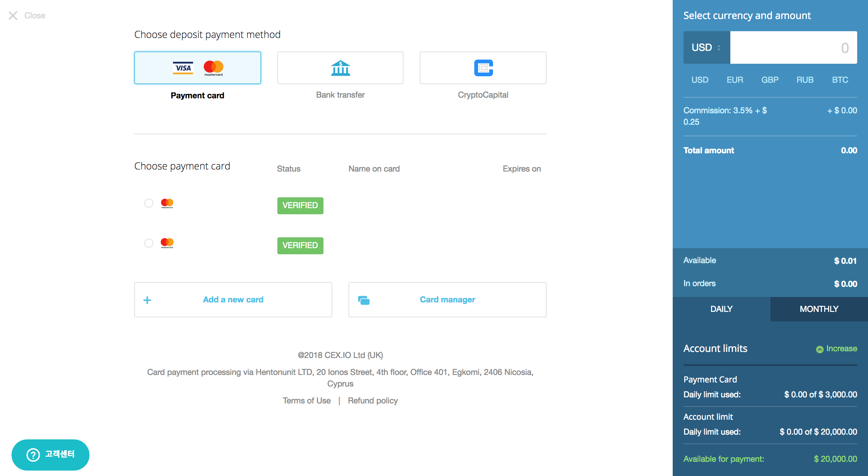The height and width of the screenshot is (476, 868).
Task: Select the second Mastercard radio button
Action: (x=149, y=243)
